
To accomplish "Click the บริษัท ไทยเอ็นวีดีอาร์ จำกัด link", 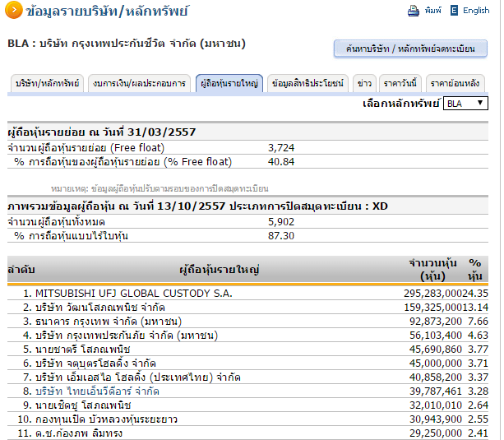I will click(97, 391).
